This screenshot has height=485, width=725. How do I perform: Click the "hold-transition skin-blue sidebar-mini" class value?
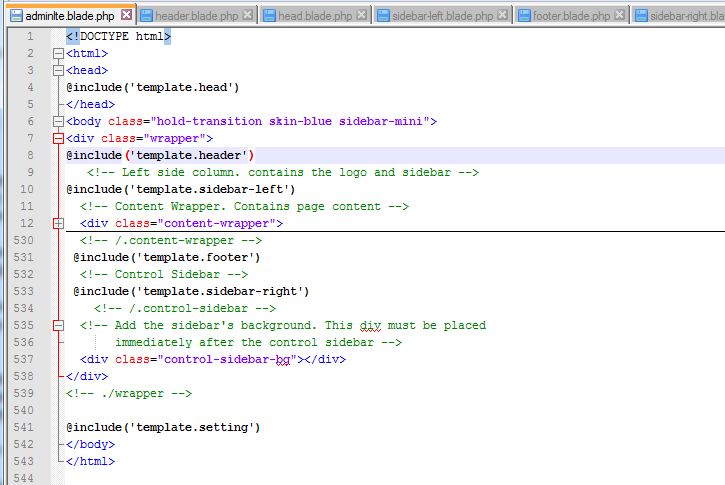tap(290, 122)
